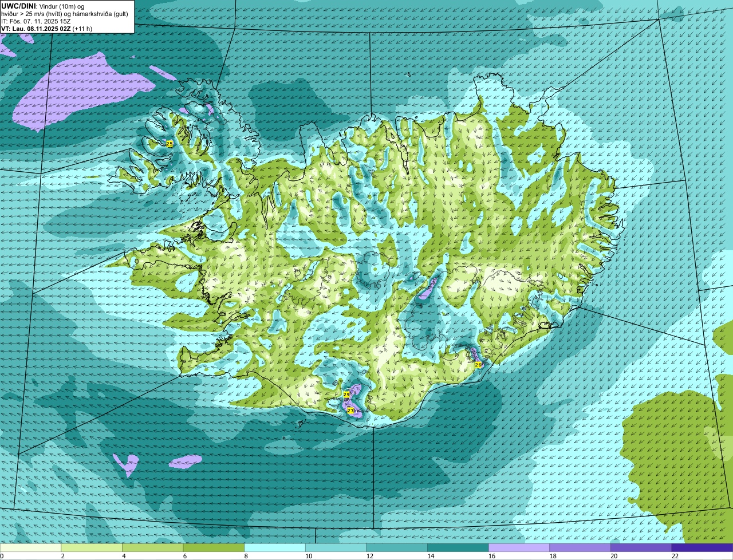Click the yellow gust marker labeled 27

click(x=350, y=411)
